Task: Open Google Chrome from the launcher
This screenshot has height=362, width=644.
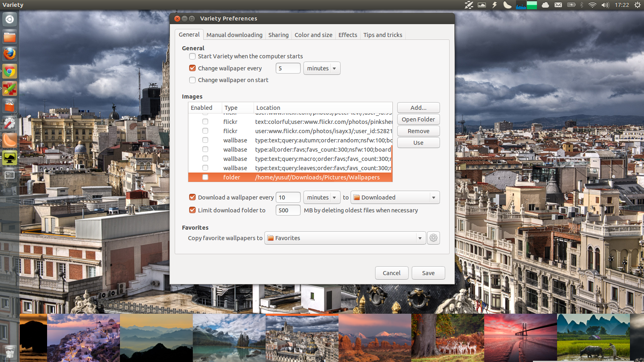Action: tap(9, 71)
